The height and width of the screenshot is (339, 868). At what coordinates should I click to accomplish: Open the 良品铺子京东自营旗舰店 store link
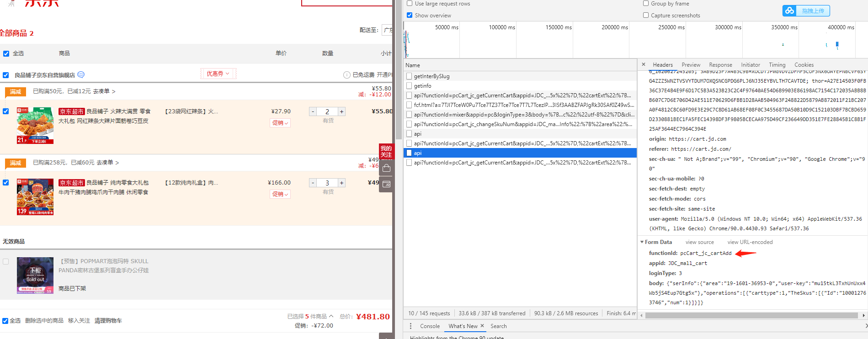click(45, 75)
